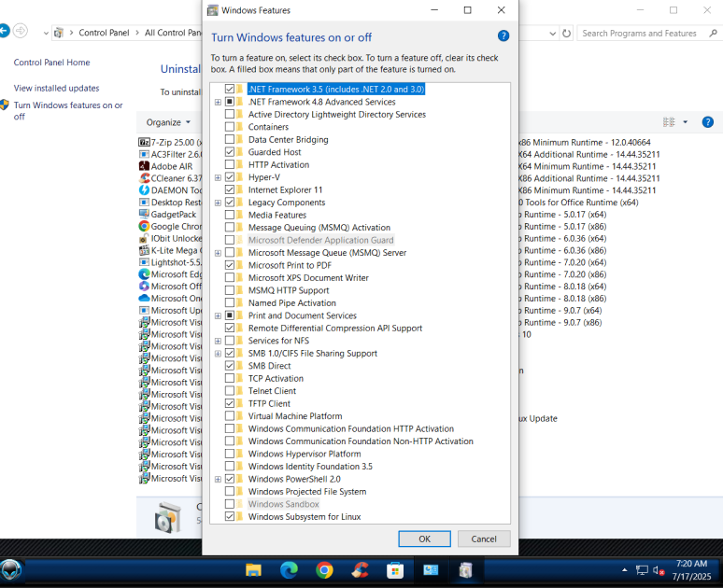Click the refresh button in Control Panel address bar
Image resolution: width=723 pixels, height=588 pixels.
[x=567, y=34]
